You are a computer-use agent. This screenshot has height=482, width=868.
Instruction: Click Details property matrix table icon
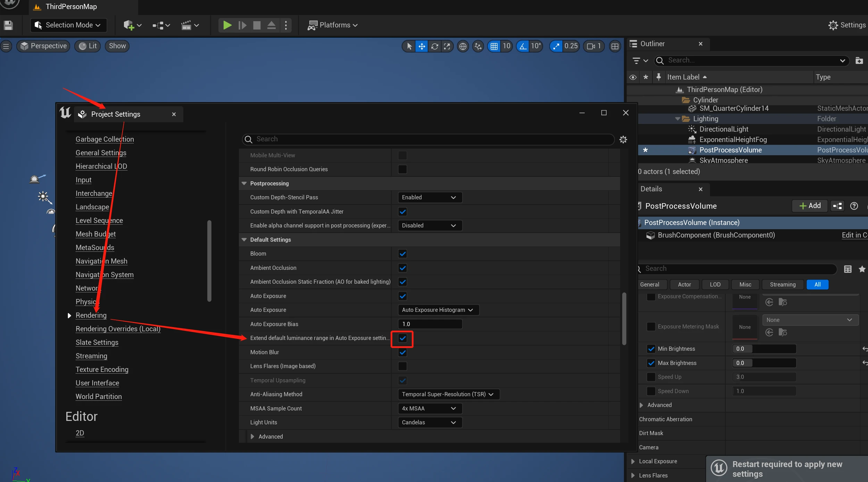(848, 269)
